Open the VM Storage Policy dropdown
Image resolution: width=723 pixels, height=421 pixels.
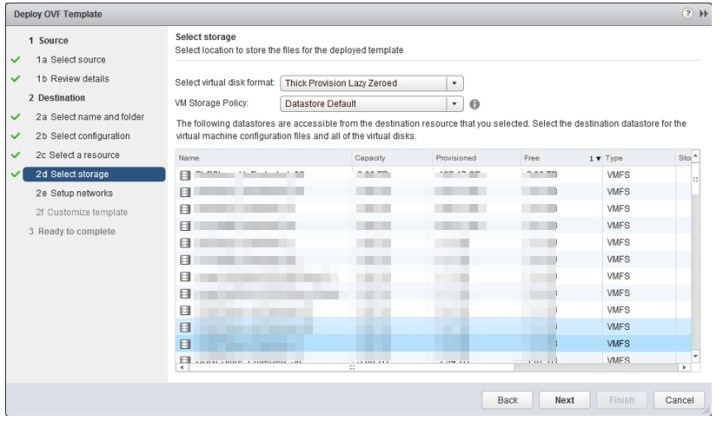click(x=455, y=103)
